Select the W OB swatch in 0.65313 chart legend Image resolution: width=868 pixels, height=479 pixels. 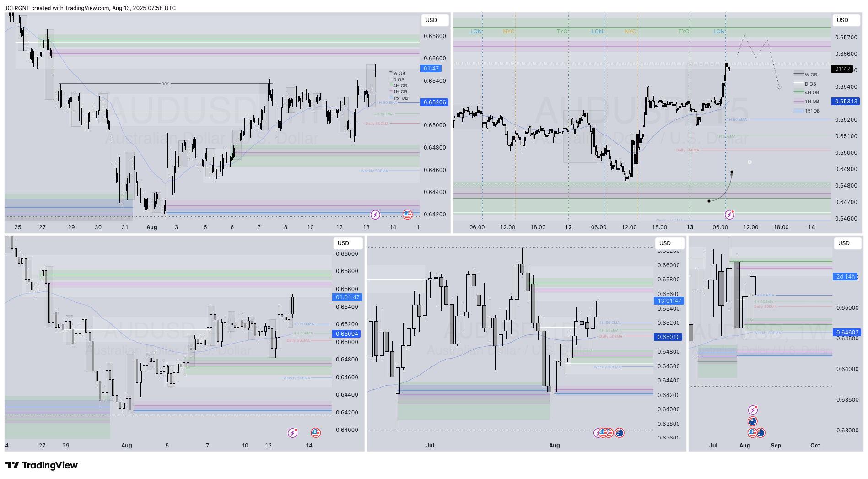pos(799,74)
